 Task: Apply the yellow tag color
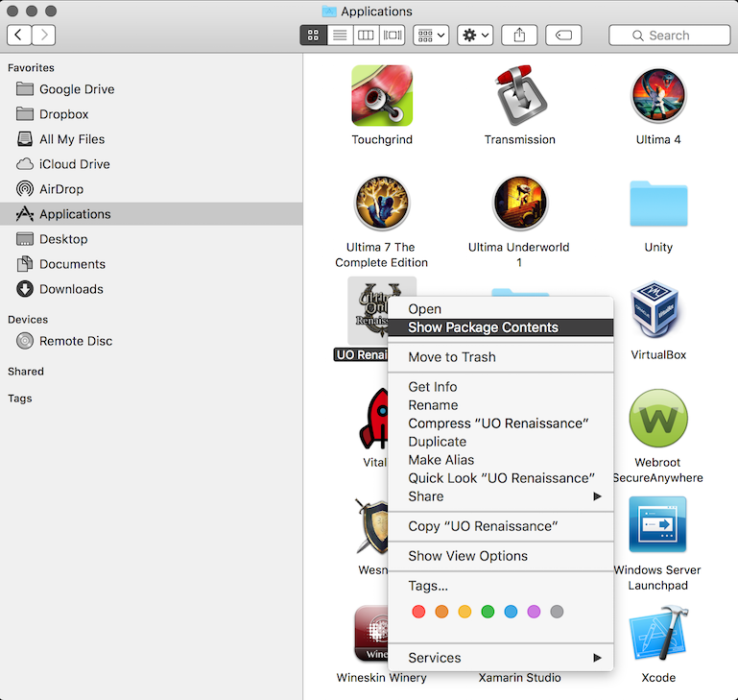point(464,612)
